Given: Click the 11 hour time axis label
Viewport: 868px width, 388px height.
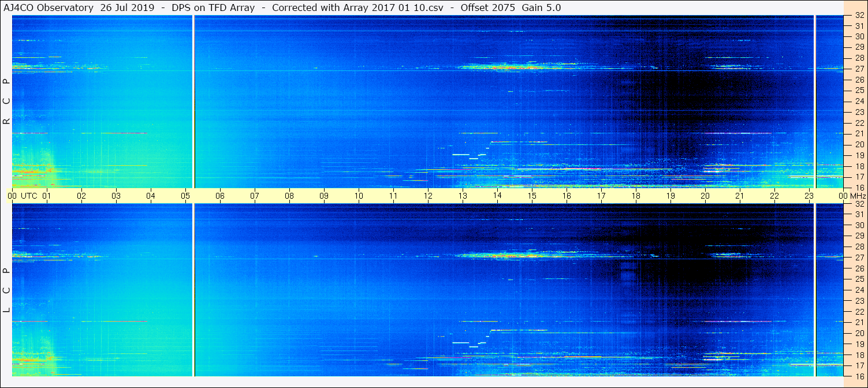Looking at the screenshot, I should point(393,196).
